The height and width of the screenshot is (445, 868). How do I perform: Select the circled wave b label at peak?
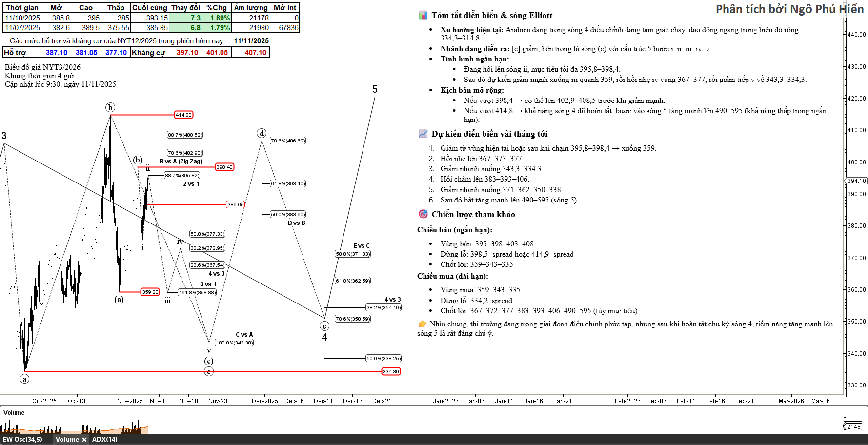coord(111,107)
